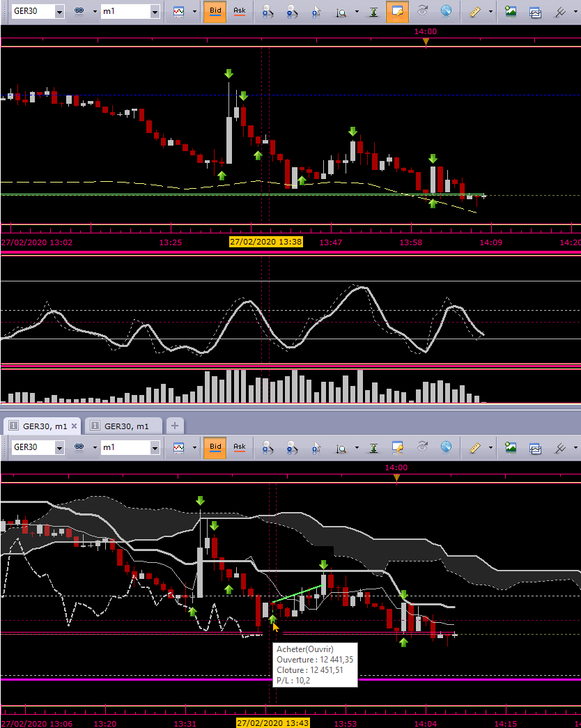The width and height of the screenshot is (581, 728).
Task: Click the highlighted 27/02/2020 13:43 time label
Action: coord(272,723)
